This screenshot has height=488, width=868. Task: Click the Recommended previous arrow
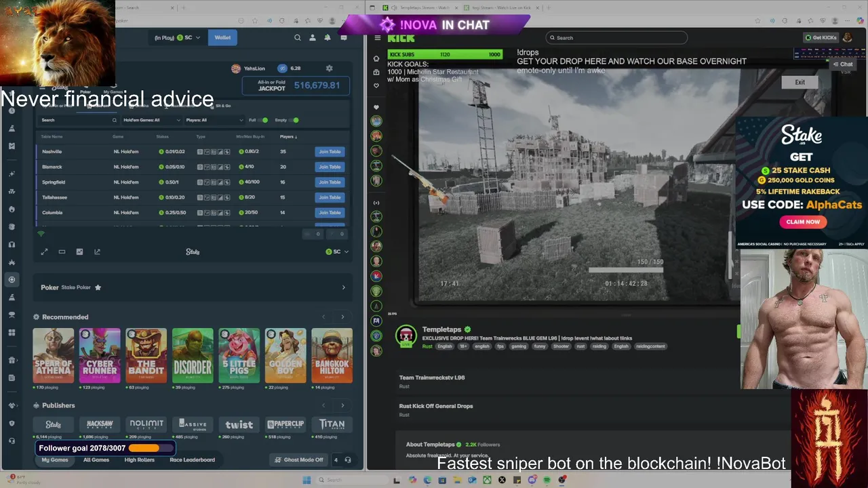point(323,317)
